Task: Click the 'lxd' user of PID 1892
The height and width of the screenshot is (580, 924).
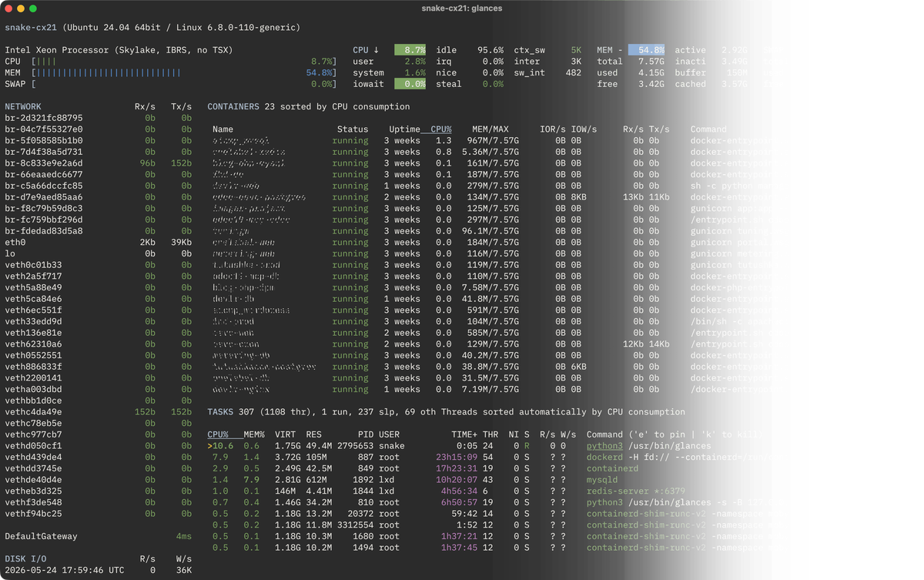Action: [x=387, y=480]
